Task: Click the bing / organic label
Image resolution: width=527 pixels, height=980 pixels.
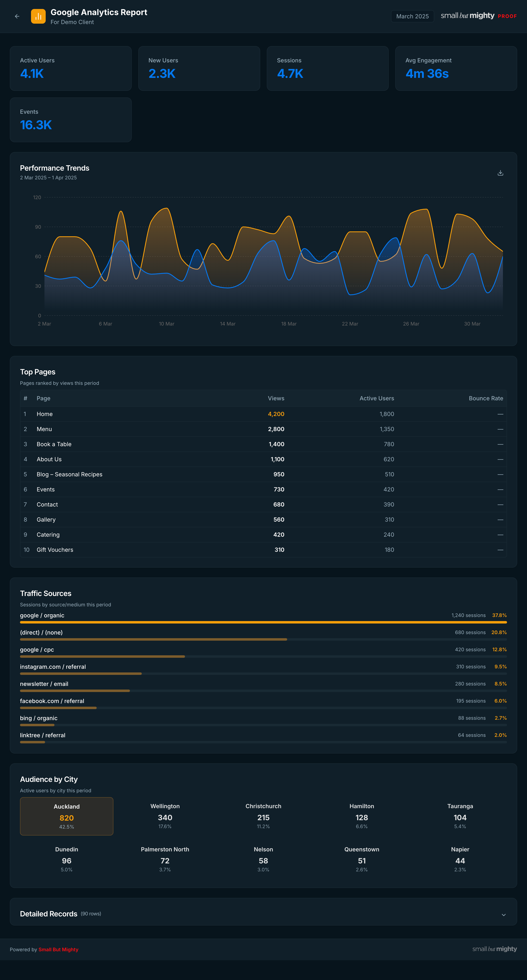Action: point(39,718)
